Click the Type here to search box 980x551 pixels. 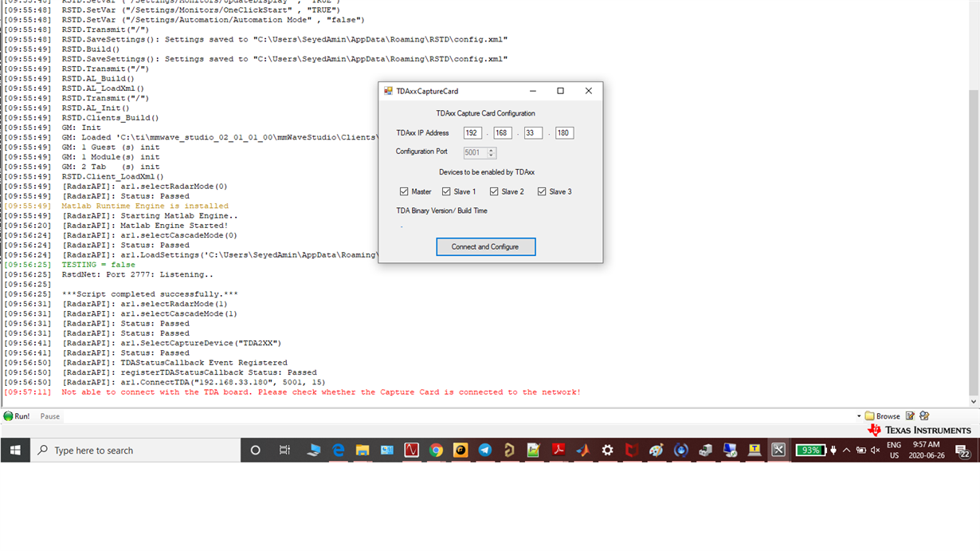point(135,450)
